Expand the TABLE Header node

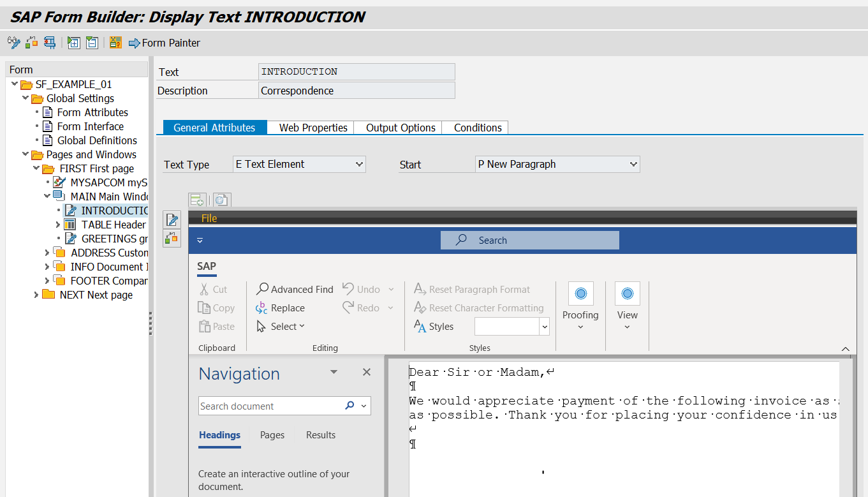[58, 225]
